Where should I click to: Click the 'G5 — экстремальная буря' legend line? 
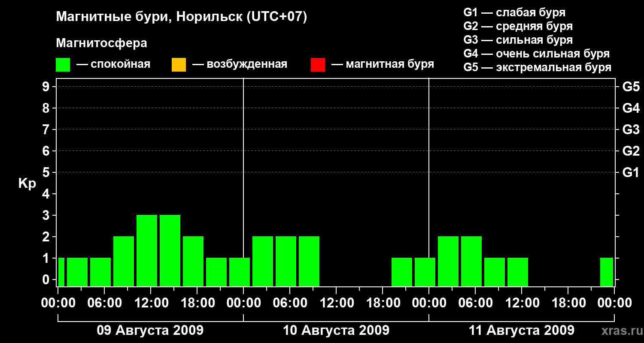coord(538,68)
